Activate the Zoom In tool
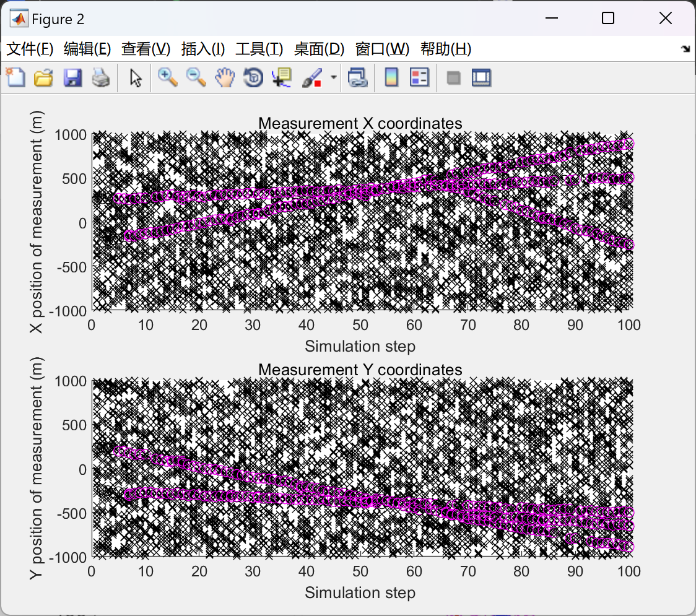Viewport: 696px width, 616px height. [x=168, y=77]
